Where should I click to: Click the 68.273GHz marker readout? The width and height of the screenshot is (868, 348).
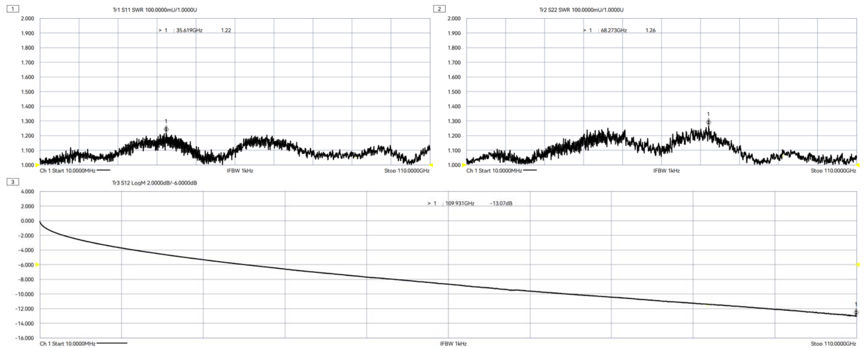pyautogui.click(x=614, y=30)
